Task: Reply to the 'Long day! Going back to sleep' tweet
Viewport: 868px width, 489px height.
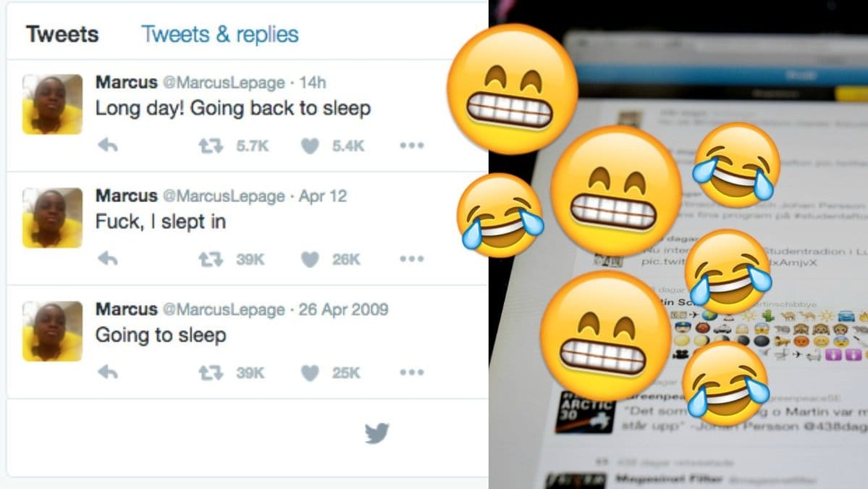Action: tap(108, 146)
